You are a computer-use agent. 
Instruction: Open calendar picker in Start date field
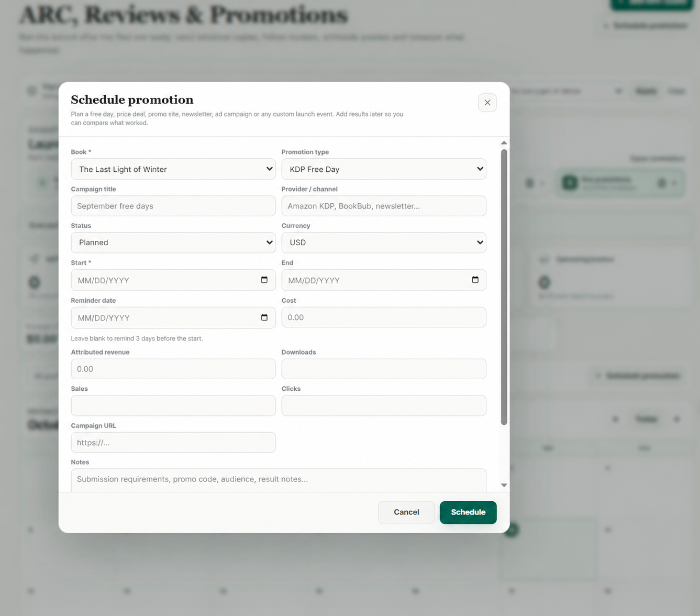(x=264, y=280)
